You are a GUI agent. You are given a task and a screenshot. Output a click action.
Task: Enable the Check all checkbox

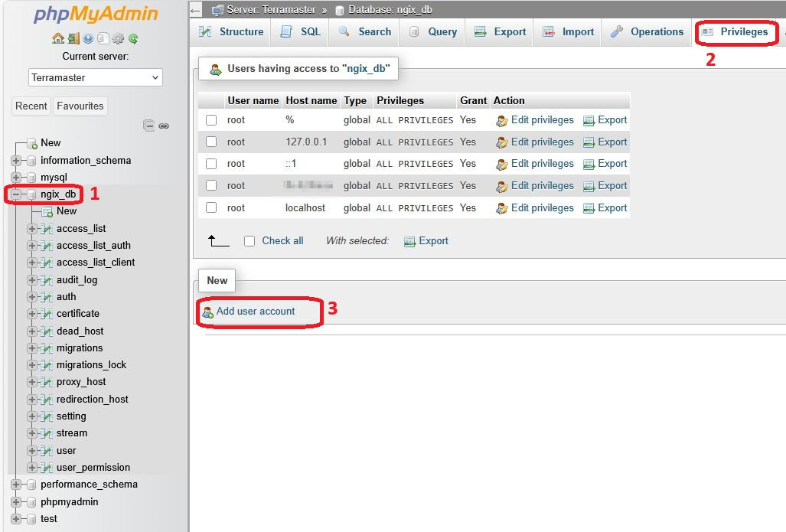[x=249, y=241]
